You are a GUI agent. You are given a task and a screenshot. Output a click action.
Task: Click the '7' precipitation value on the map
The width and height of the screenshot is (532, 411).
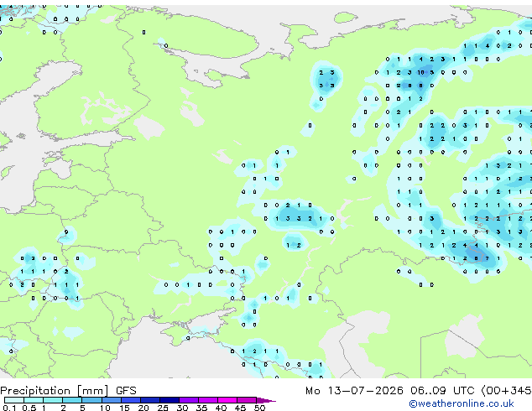click(488, 258)
